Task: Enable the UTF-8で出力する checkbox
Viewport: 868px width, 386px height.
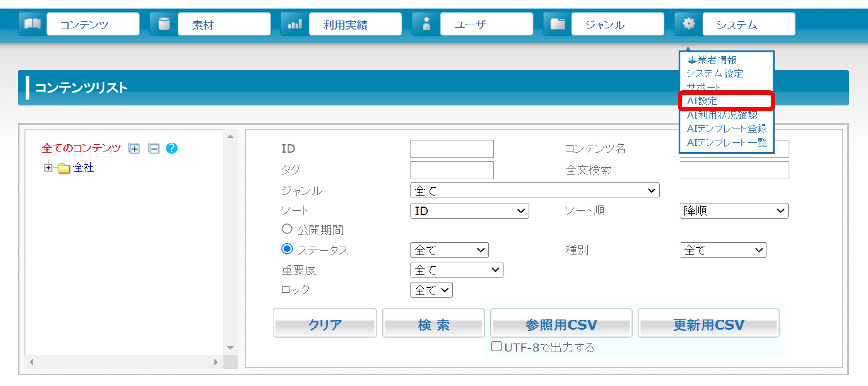Action: tap(496, 346)
